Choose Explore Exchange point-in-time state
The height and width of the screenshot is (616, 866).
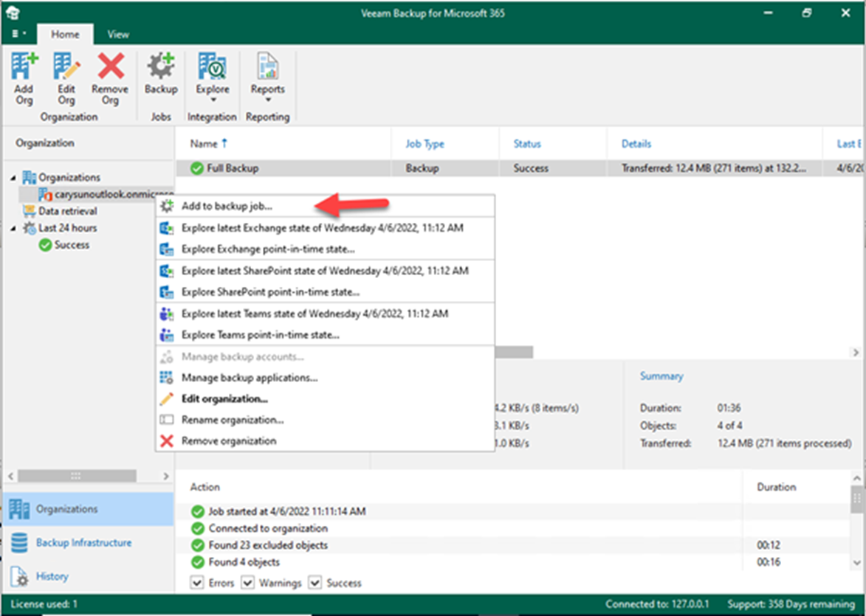(325, 249)
